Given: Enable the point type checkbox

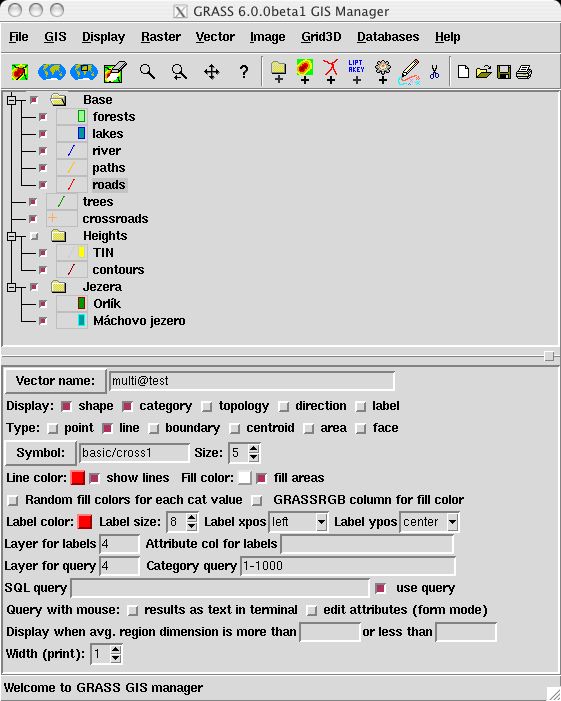Looking at the screenshot, I should click(53, 428).
